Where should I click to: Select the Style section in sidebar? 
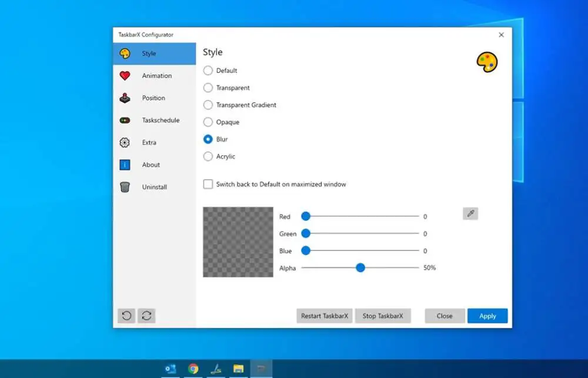tap(155, 53)
